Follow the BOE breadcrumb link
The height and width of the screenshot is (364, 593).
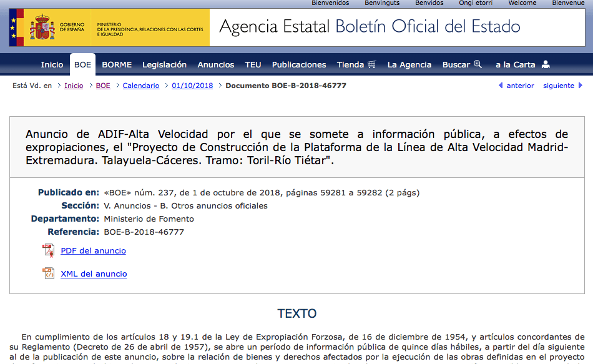pyautogui.click(x=103, y=86)
